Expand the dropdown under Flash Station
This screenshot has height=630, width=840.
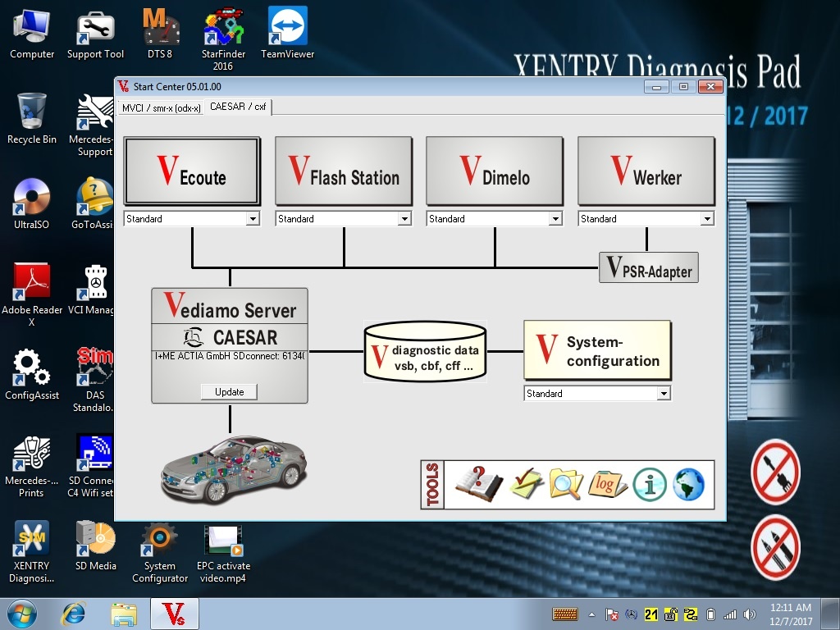coord(404,219)
